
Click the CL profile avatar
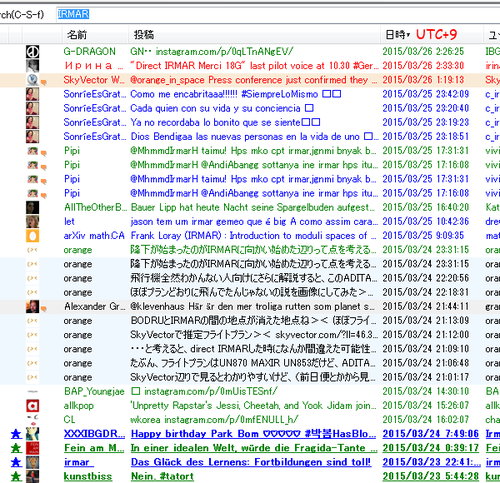click(32, 420)
